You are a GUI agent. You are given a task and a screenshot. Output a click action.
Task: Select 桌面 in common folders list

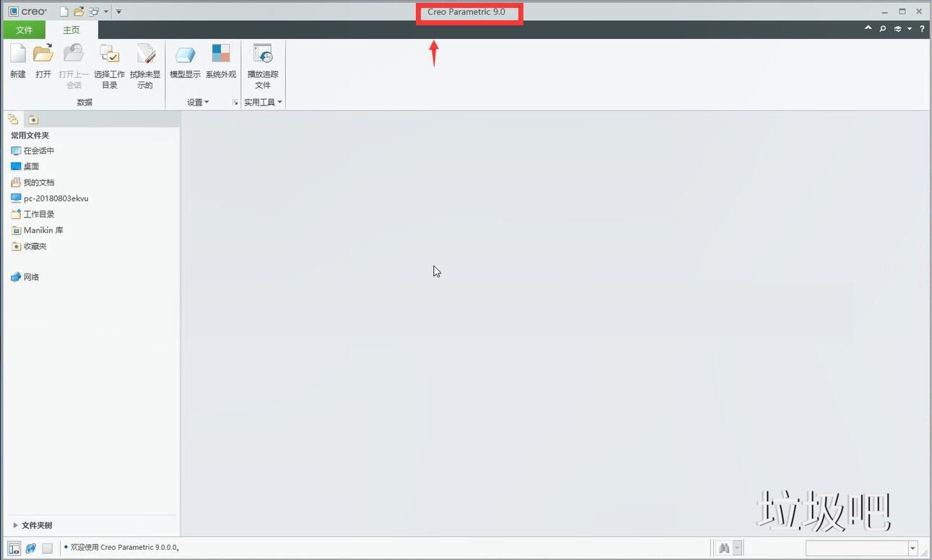pyautogui.click(x=31, y=167)
